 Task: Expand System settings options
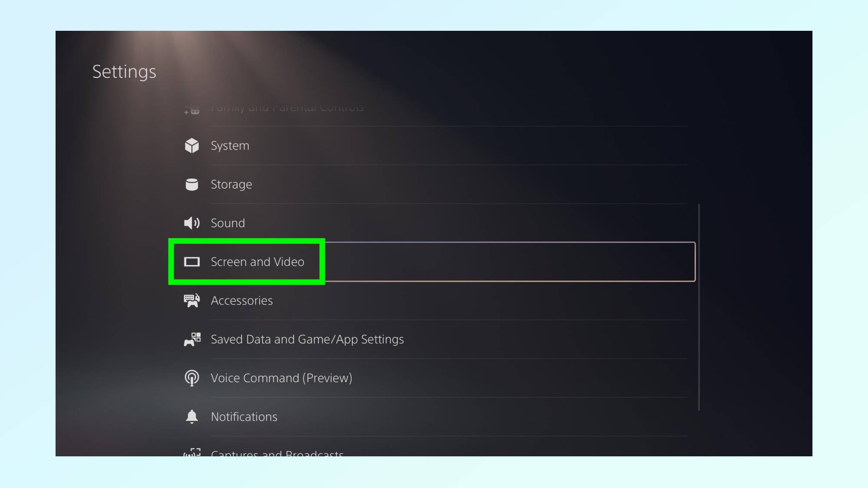(230, 145)
